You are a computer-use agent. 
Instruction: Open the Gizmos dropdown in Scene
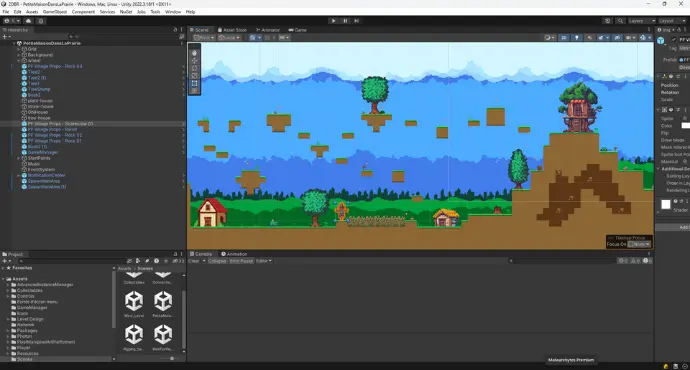645,38
